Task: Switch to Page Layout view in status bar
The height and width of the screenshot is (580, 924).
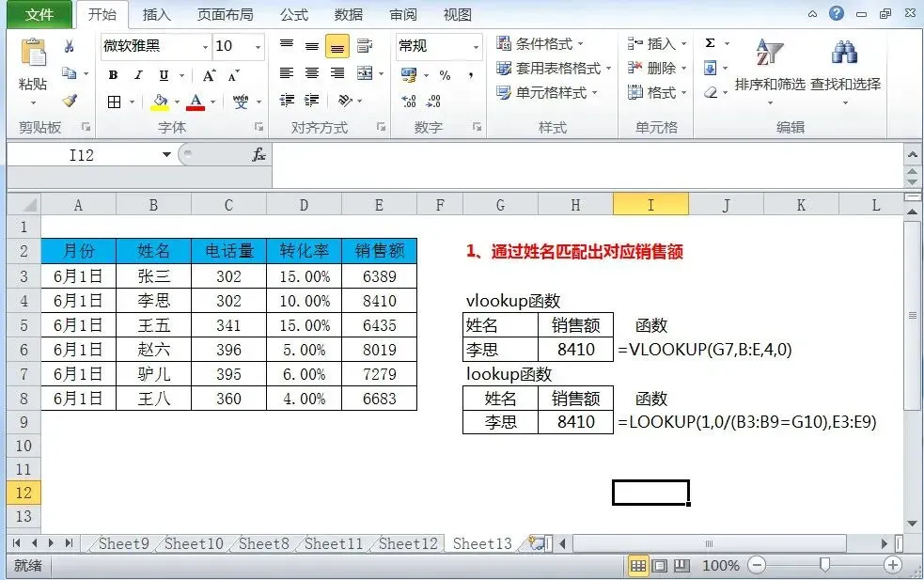Action: [x=660, y=566]
